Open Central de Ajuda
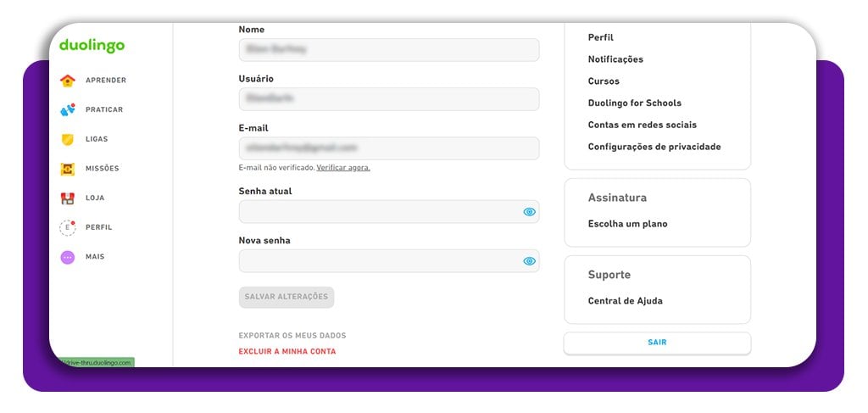 point(625,300)
